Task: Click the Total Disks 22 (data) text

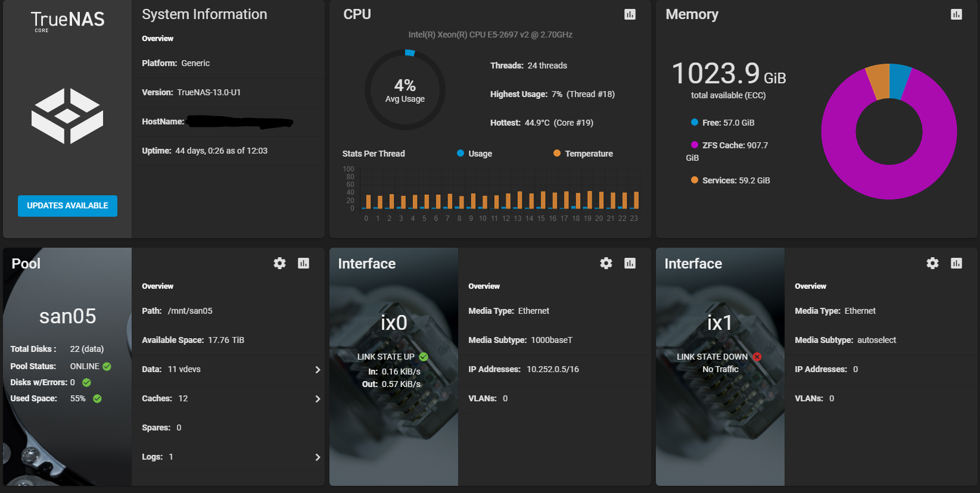Action: pos(57,349)
